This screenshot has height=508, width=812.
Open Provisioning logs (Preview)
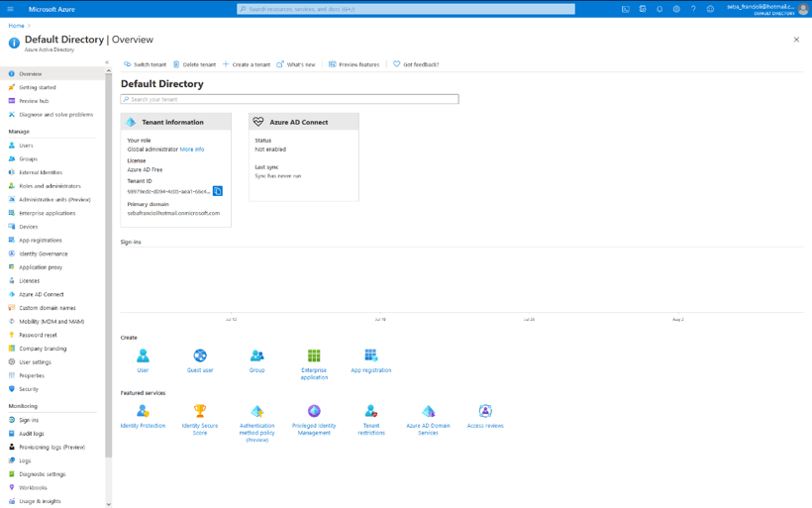coord(51,447)
